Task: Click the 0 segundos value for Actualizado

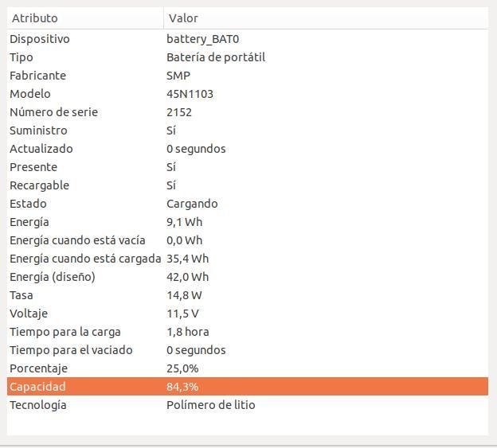Action: 196,149
